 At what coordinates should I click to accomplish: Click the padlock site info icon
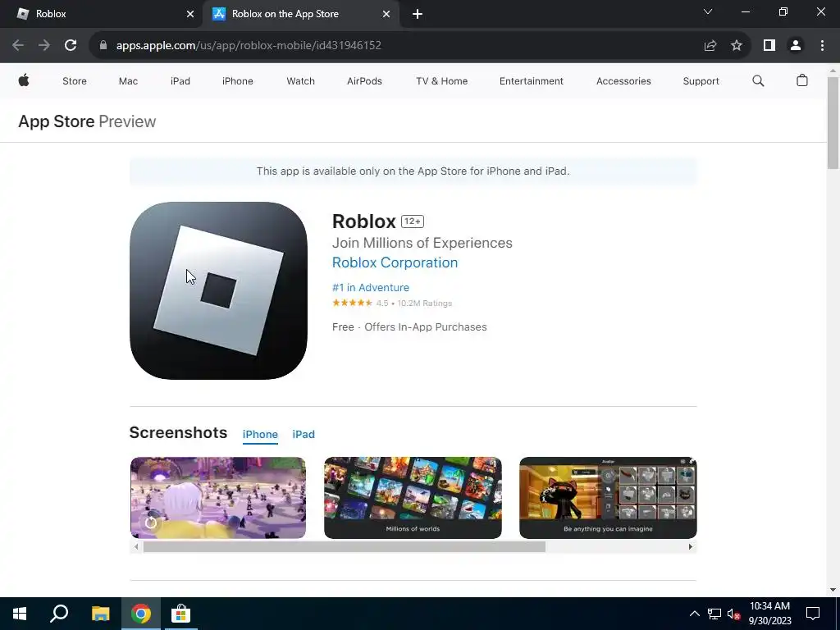[103, 46]
